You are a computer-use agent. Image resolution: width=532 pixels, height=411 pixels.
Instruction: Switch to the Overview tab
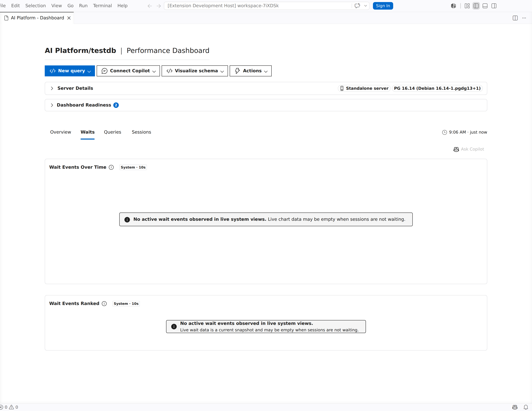[61, 132]
